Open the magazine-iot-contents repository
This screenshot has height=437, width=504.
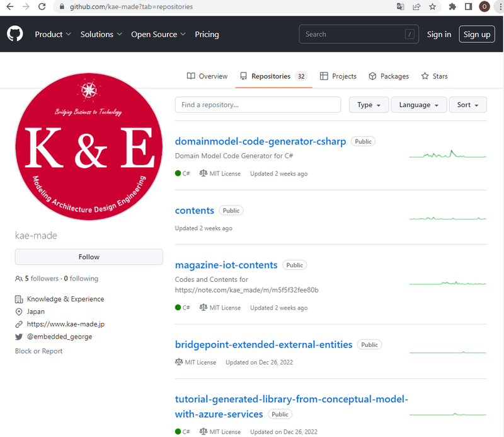point(226,265)
